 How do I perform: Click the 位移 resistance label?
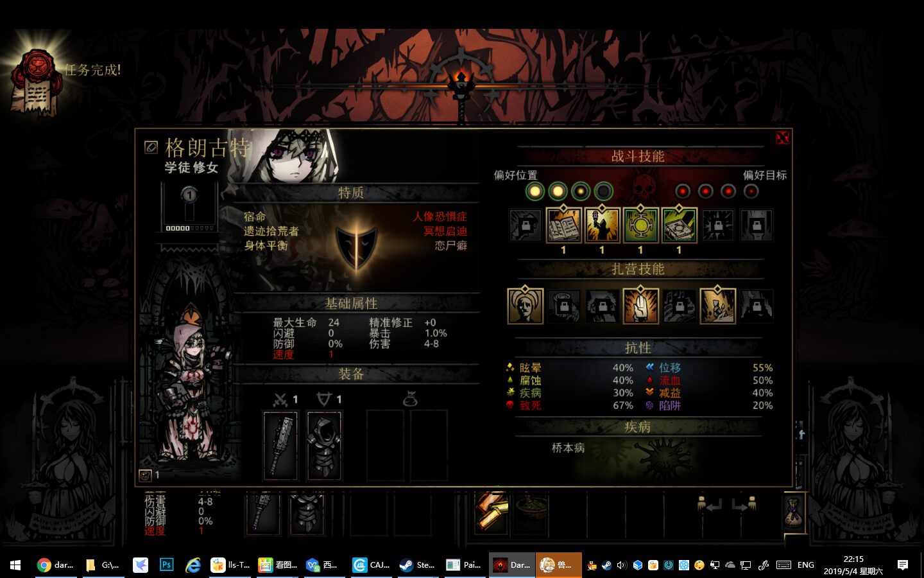tap(670, 368)
